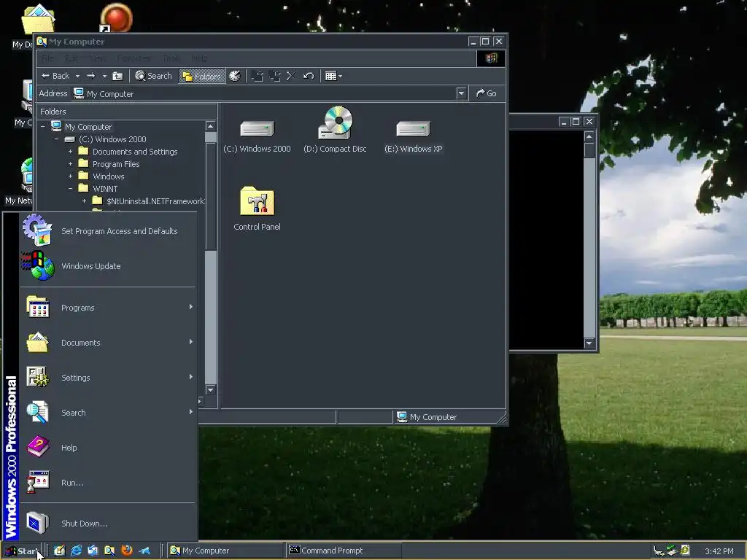The image size is (747, 560).
Task: Expand the $NtUninstall.NETFramework node
Action: (x=85, y=201)
